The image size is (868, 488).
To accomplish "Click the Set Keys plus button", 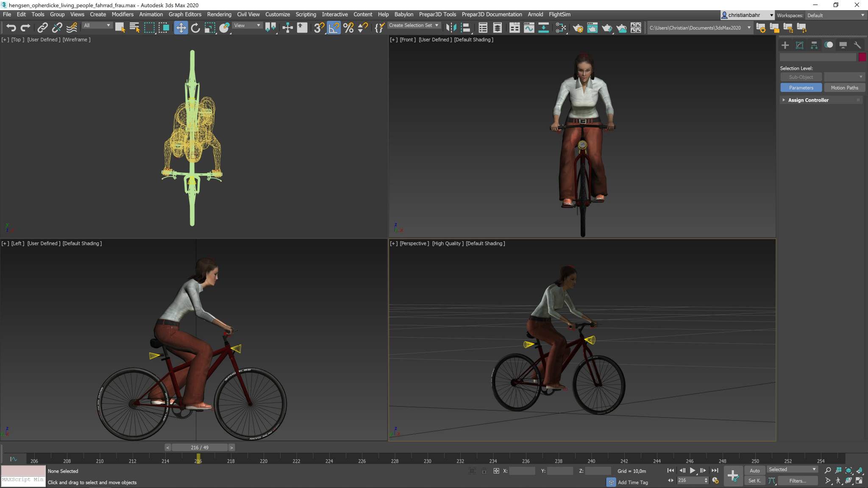I will point(733,476).
